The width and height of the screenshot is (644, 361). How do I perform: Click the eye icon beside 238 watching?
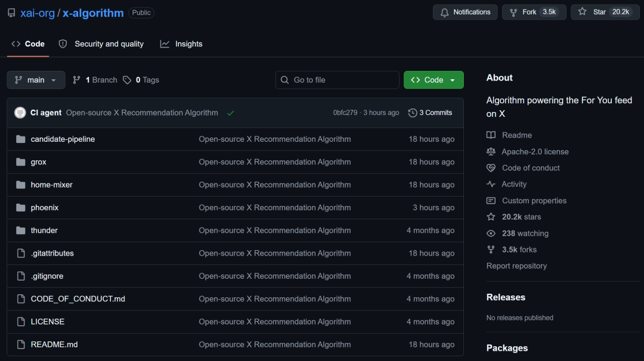point(491,234)
